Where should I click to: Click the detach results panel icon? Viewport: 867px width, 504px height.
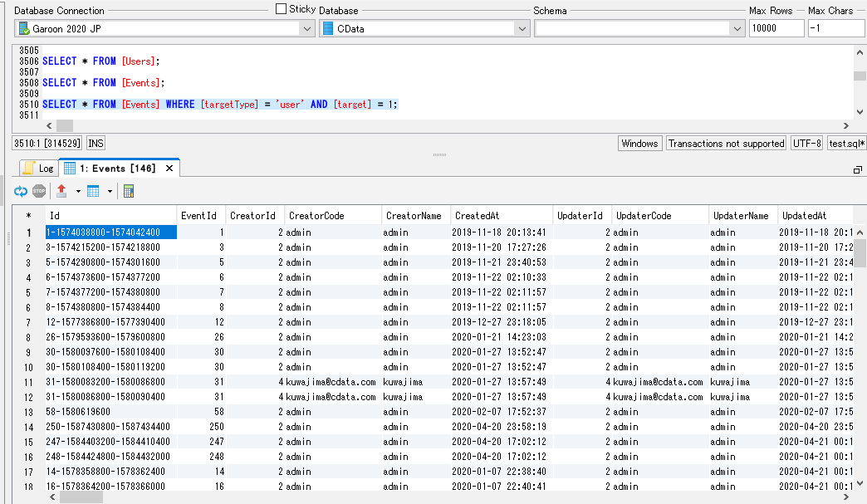[x=858, y=169]
